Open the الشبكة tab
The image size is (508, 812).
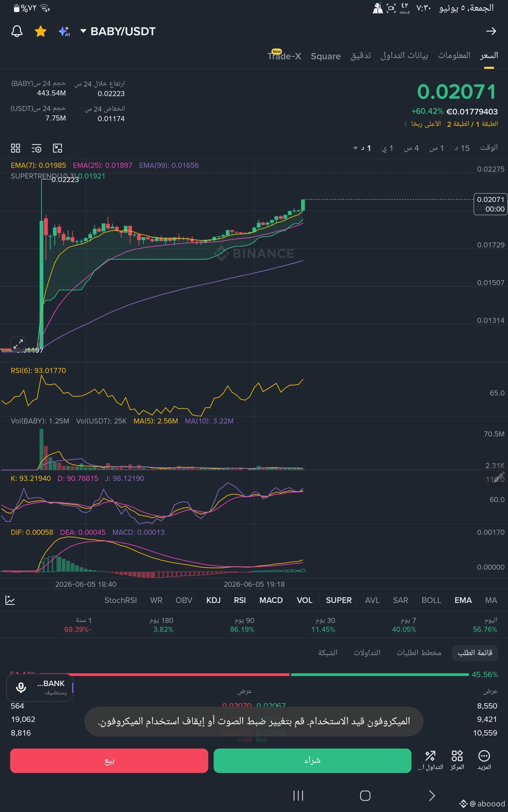pyautogui.click(x=328, y=653)
